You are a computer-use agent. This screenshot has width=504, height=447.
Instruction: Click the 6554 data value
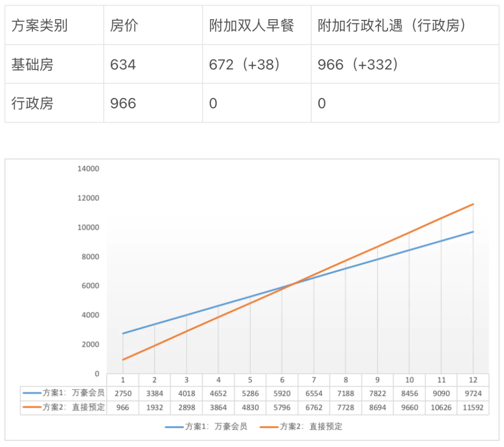314,394
